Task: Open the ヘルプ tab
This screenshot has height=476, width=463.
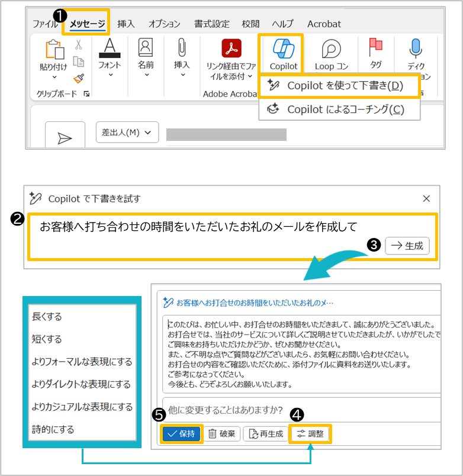Action: (x=282, y=24)
